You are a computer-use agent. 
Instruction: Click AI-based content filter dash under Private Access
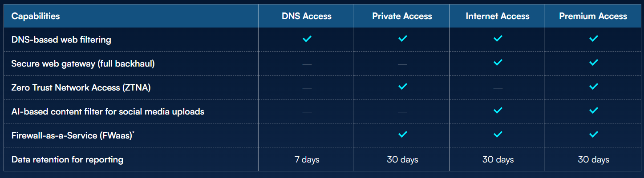(402, 112)
